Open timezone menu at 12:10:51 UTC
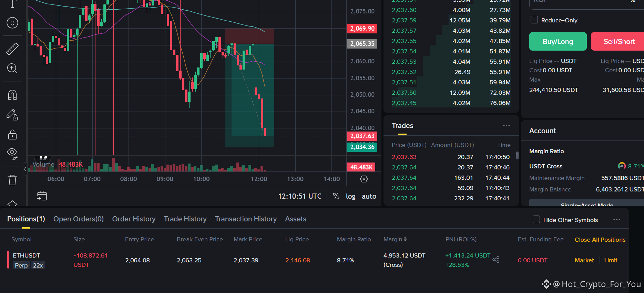Image resolution: width=644 pixels, height=293 pixels. click(x=300, y=196)
